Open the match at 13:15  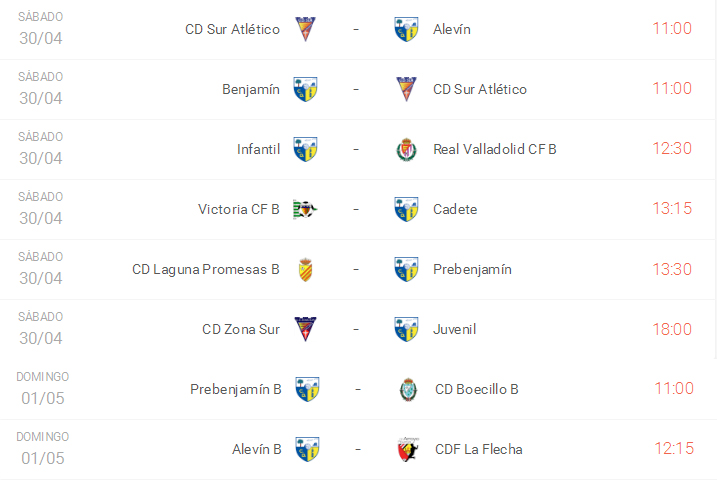672,208
